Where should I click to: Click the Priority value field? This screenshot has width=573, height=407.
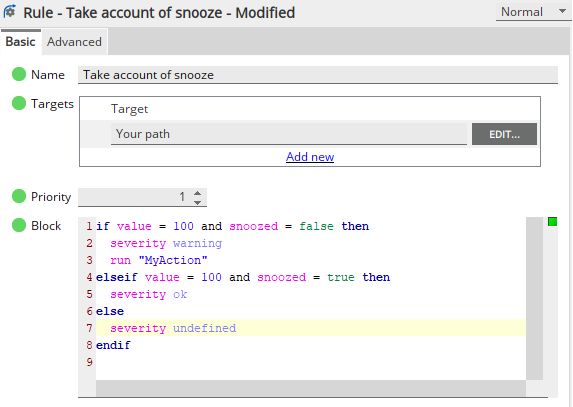click(x=134, y=197)
